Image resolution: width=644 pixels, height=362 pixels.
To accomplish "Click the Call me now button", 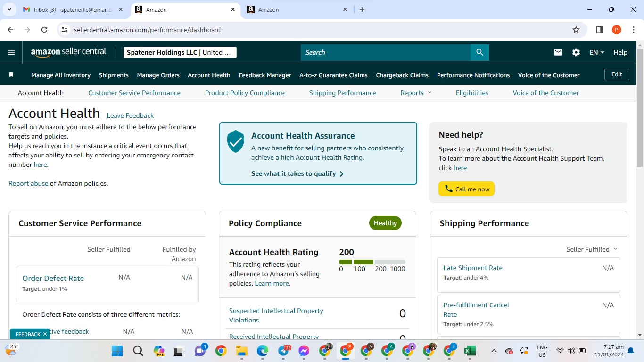I will pos(466,189).
